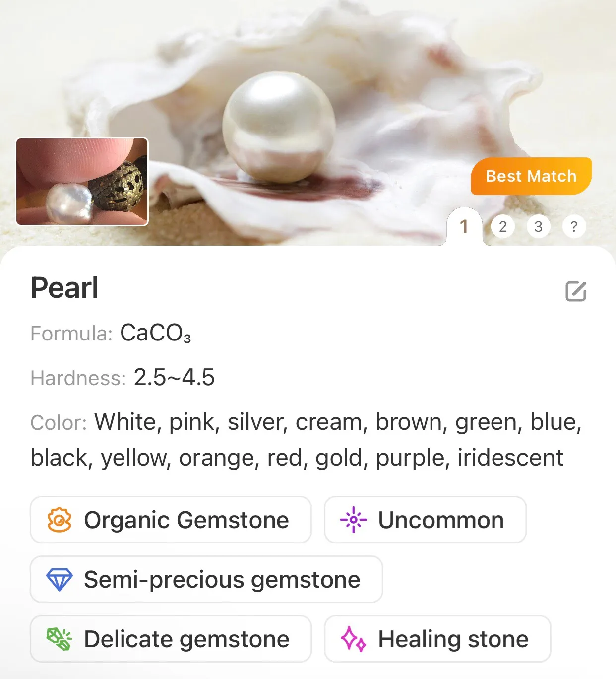
Task: Select result tab 1
Action: (464, 227)
